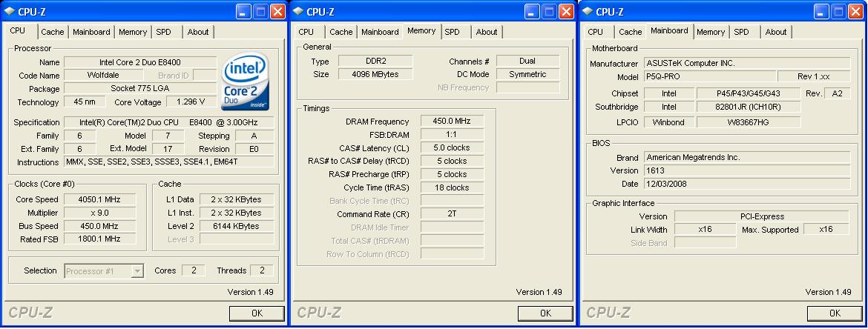The width and height of the screenshot is (868, 329).
Task: Click BIOS date 12/03/2008
Action: click(747, 184)
